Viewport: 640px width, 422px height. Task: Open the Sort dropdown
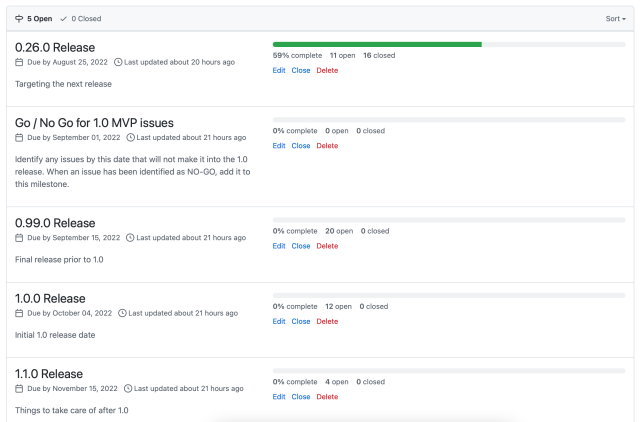pyautogui.click(x=616, y=19)
